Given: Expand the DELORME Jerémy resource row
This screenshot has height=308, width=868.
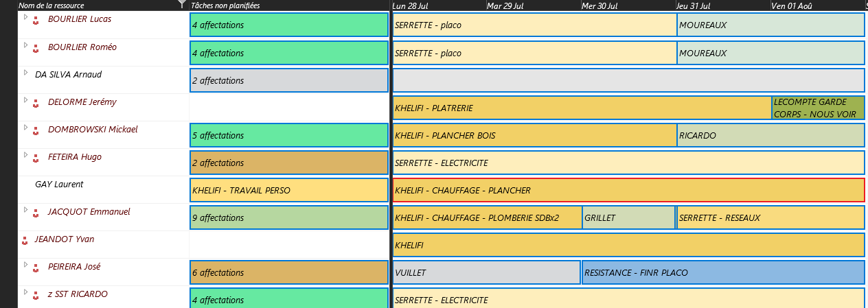Looking at the screenshot, I should (26, 99).
